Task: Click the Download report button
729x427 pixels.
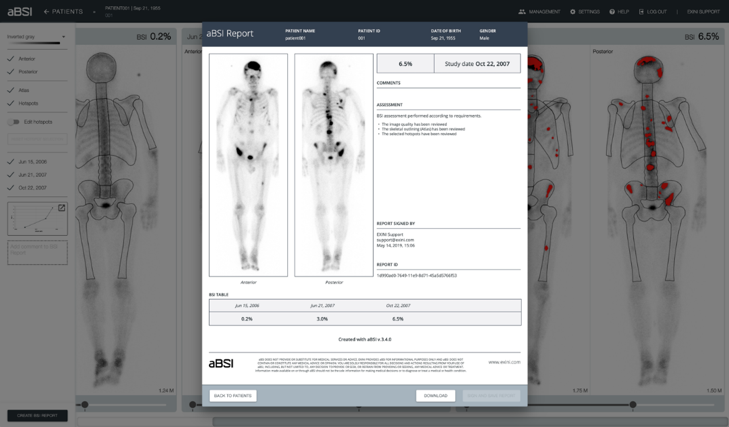Action: tap(435, 396)
